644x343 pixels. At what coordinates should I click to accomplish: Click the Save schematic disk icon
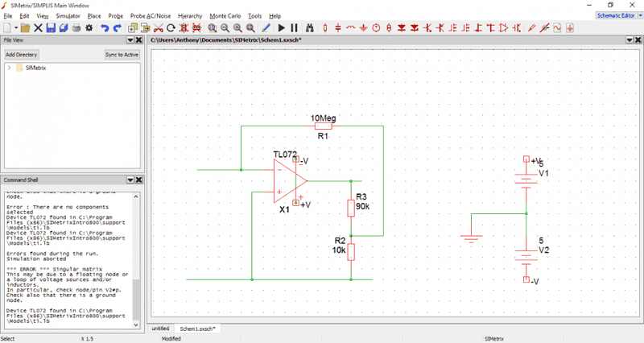click(x=51, y=28)
